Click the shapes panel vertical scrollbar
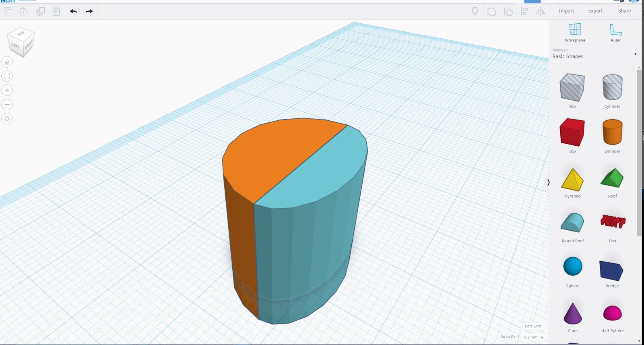This screenshot has height=345, width=644. point(639,153)
